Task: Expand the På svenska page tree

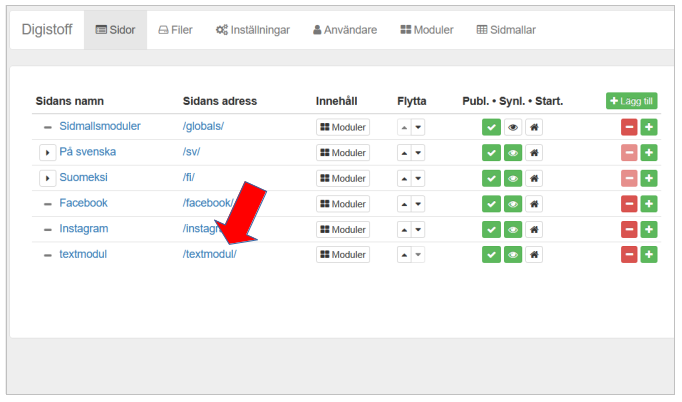Action: click(x=47, y=153)
